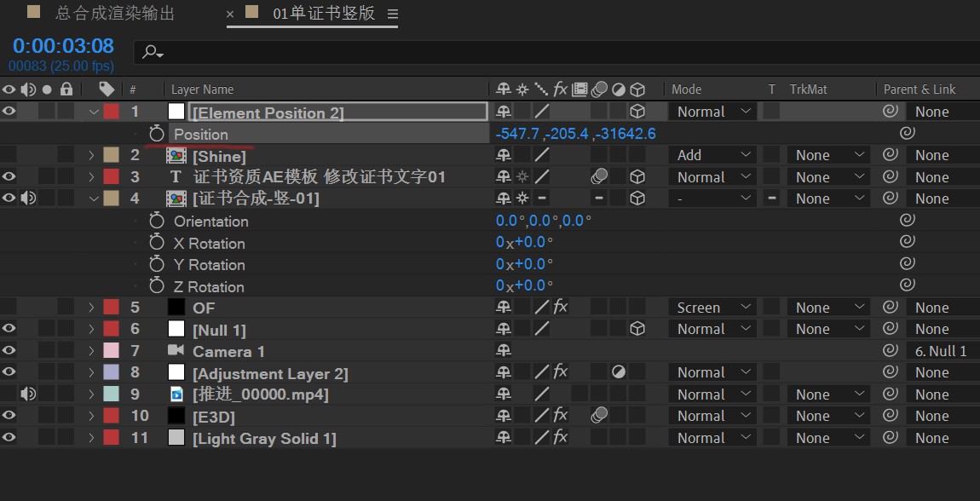Click the Position stopwatch icon
Image resolution: width=980 pixels, height=501 pixels.
pos(156,134)
